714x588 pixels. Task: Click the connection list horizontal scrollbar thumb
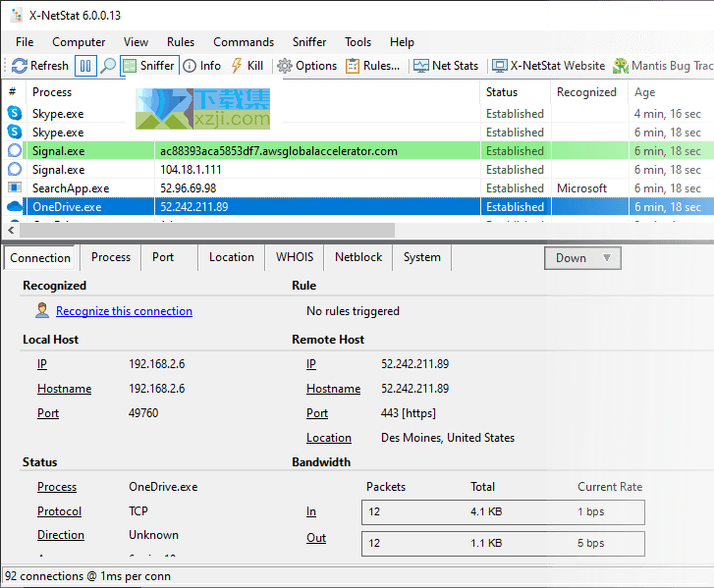point(207,231)
